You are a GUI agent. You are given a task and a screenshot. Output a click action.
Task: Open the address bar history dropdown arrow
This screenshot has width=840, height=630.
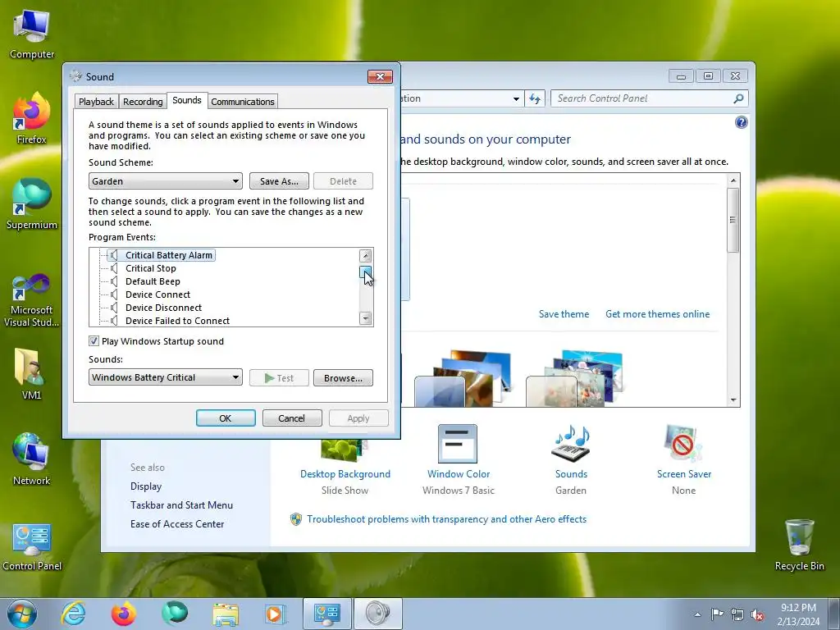point(516,98)
